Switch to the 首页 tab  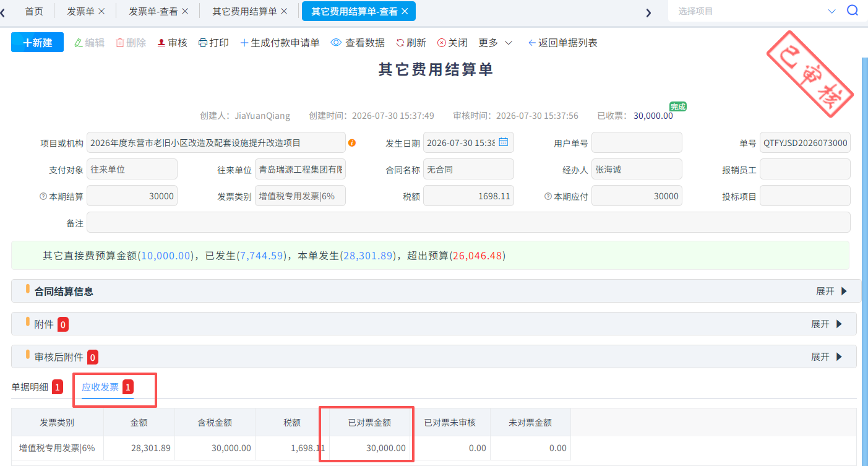coord(34,11)
